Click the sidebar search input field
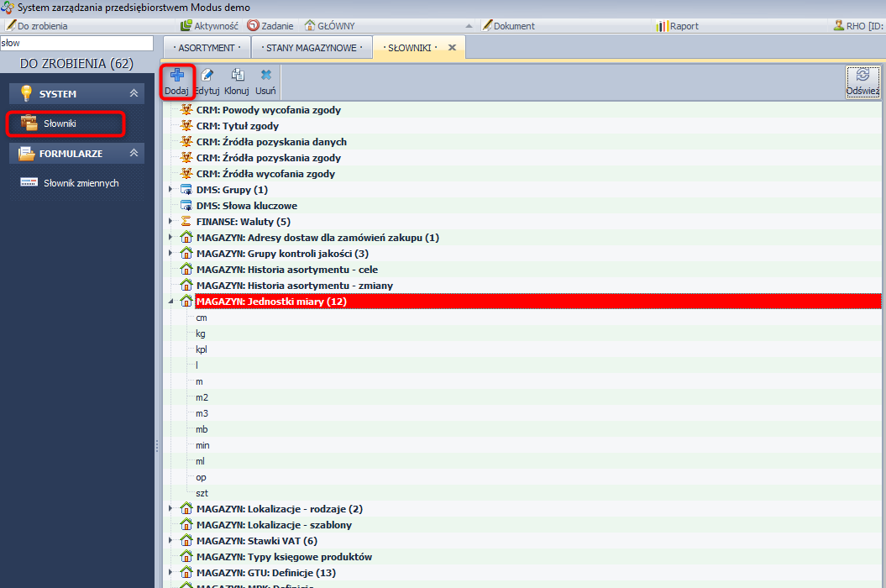The height and width of the screenshot is (588, 886). click(x=76, y=43)
